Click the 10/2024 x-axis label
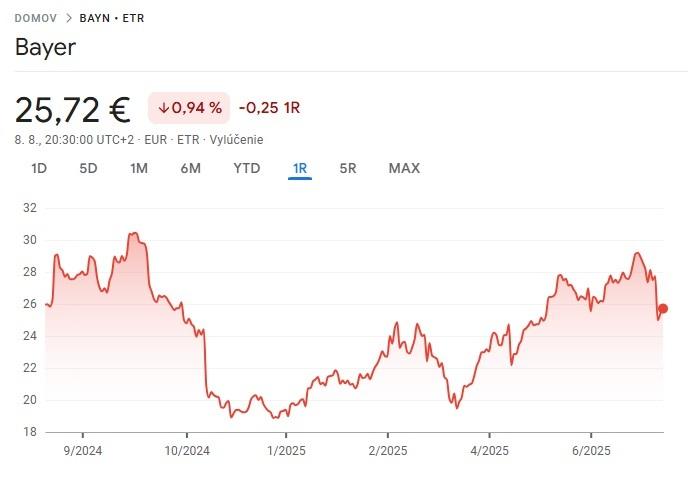This screenshot has height=481, width=688. [x=188, y=450]
